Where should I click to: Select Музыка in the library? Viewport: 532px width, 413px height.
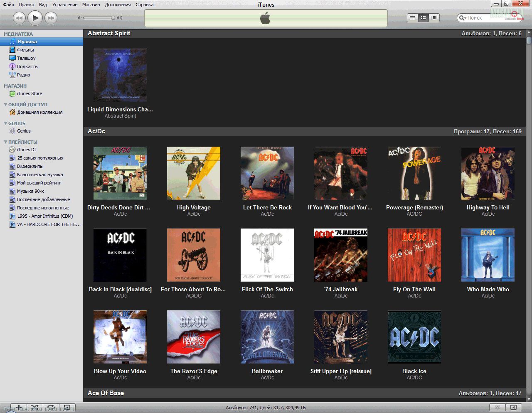click(x=42, y=42)
